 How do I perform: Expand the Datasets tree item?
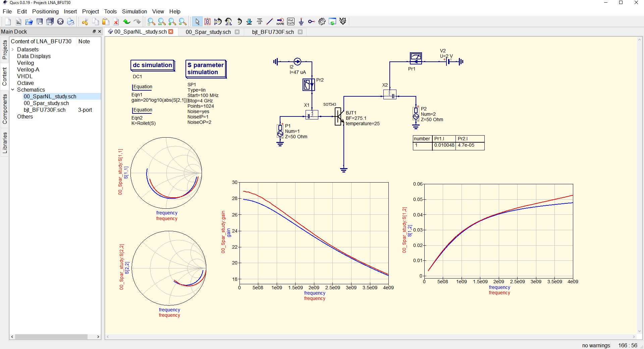click(12, 49)
